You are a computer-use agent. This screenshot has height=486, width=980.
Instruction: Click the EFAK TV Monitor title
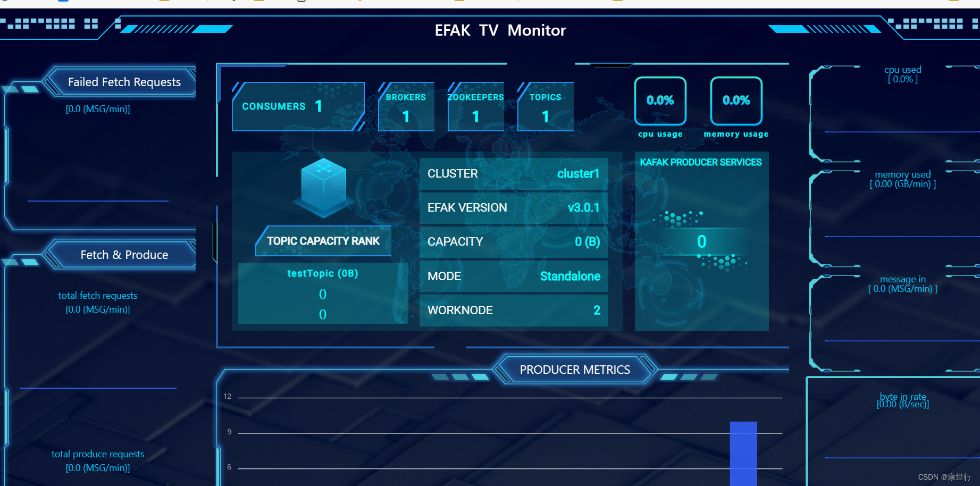(x=500, y=30)
